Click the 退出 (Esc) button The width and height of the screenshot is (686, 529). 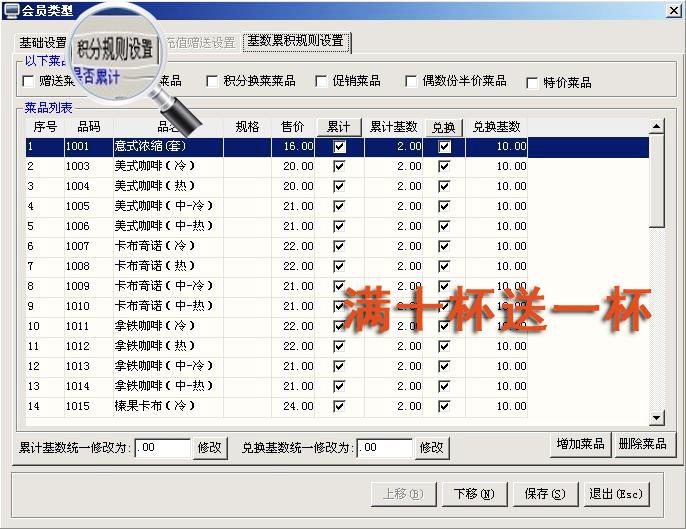pyautogui.click(x=616, y=494)
